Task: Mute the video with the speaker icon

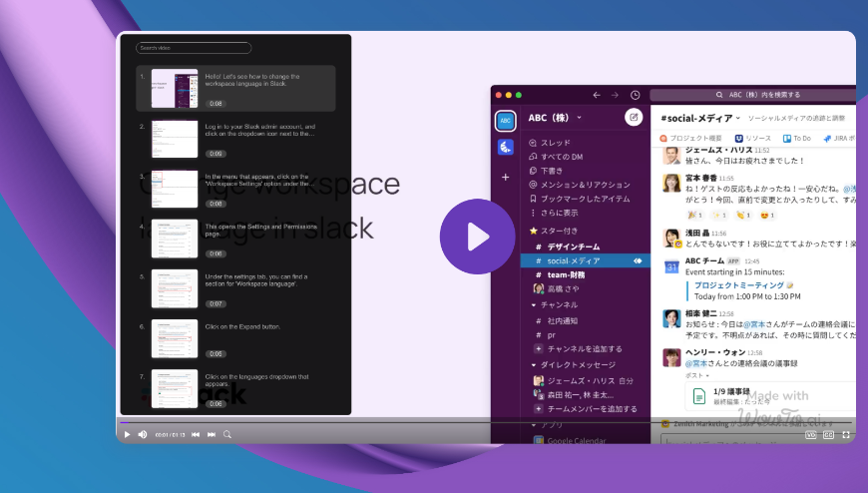Action: [143, 435]
